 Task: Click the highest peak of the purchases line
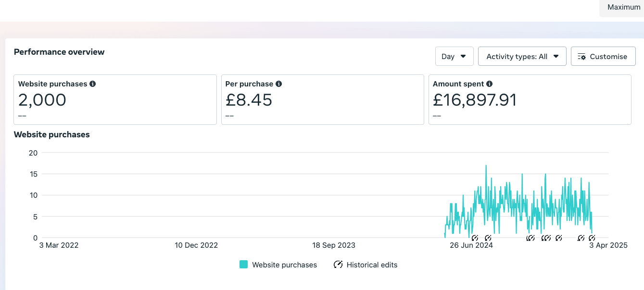coord(486,166)
